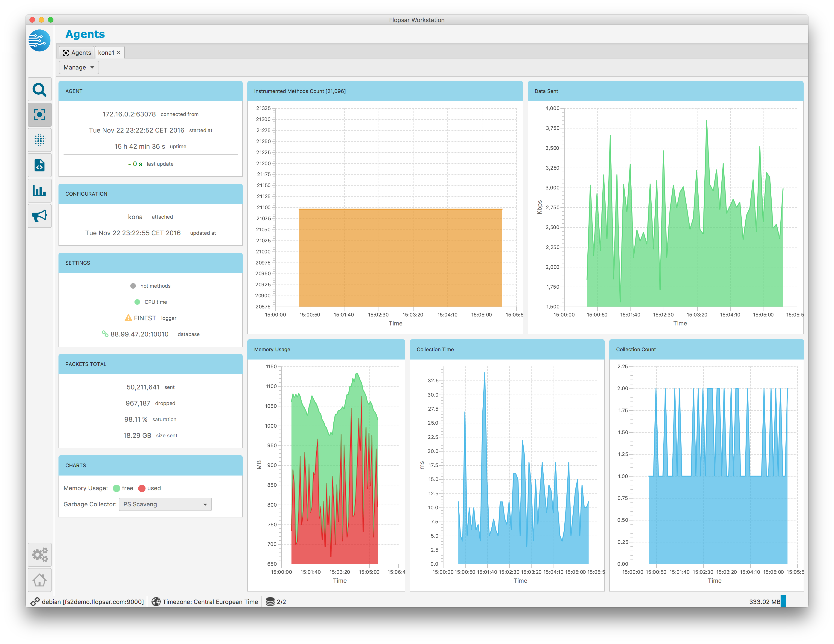The image size is (834, 644).
Task: Toggle the used memory series
Action: click(142, 488)
